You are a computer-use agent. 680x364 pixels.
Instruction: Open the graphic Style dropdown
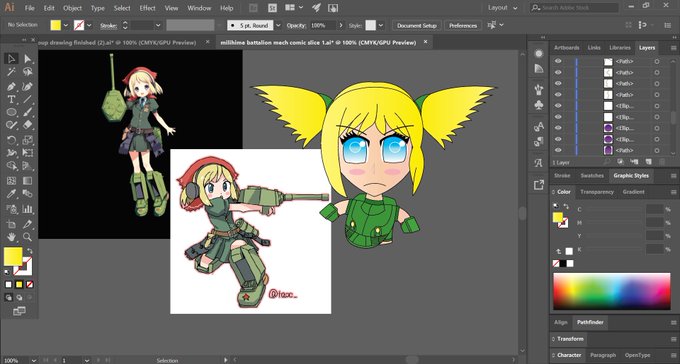click(x=381, y=25)
